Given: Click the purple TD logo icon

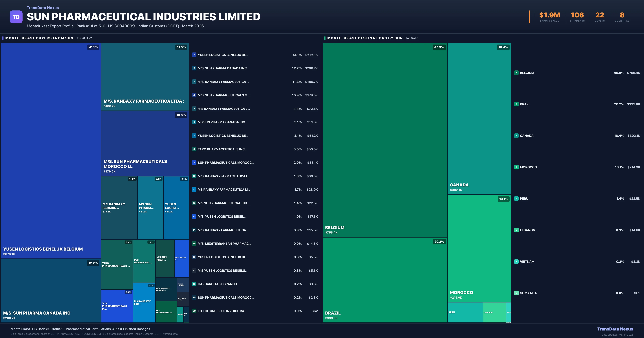Looking at the screenshot, I should (16, 17).
